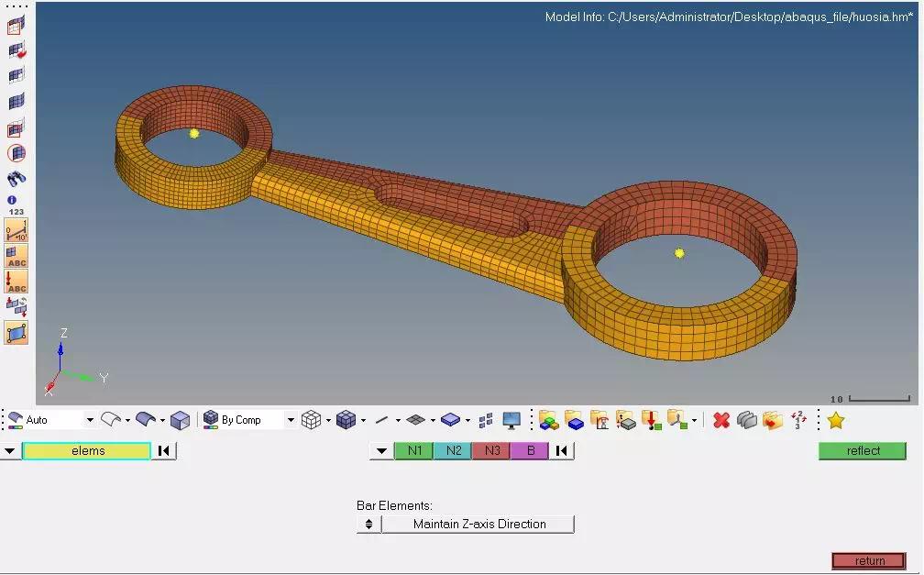Click the monitor display icon
The width and height of the screenshot is (924, 575).
click(511, 420)
